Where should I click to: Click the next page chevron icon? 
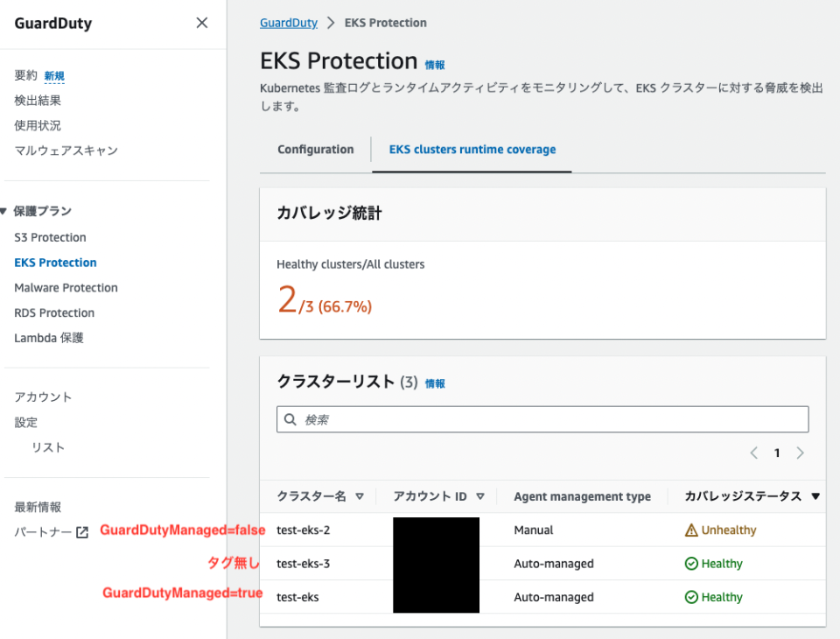(800, 453)
